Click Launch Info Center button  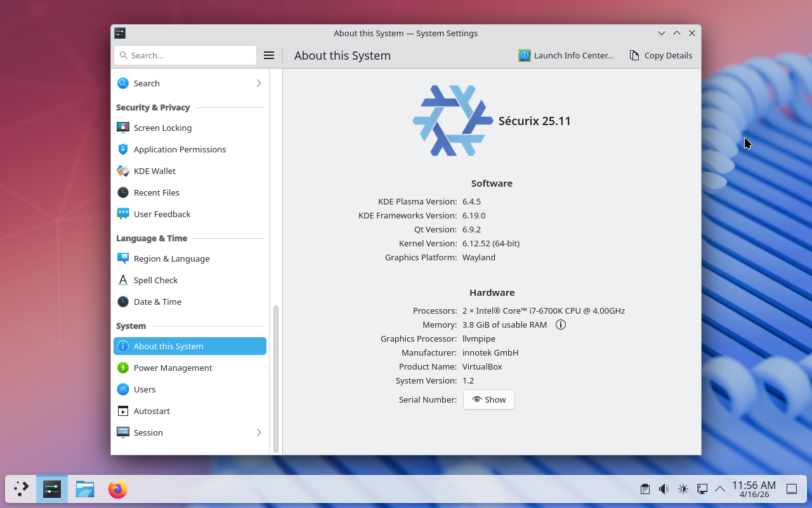pyautogui.click(x=566, y=55)
